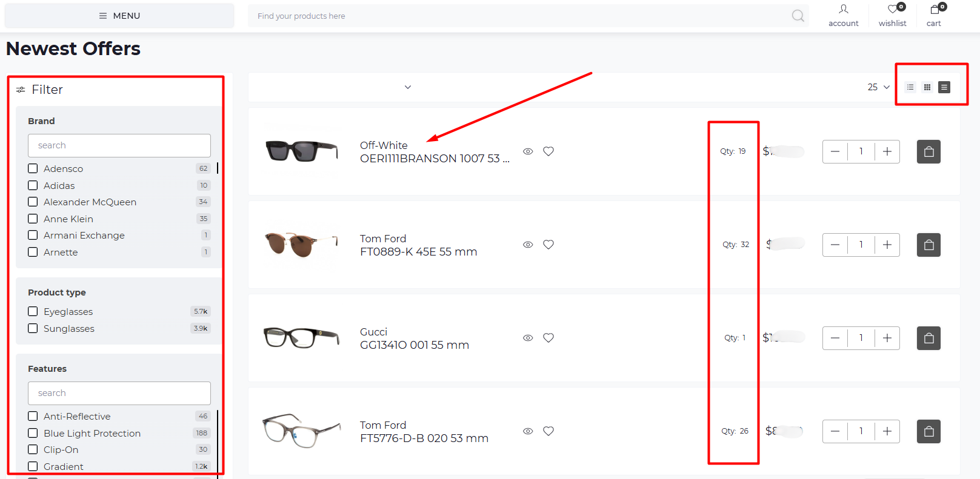Screen dimensions: 980x479
Task: Click the Tom Ford FT0889-K quantity field
Action: pyautogui.click(x=861, y=245)
